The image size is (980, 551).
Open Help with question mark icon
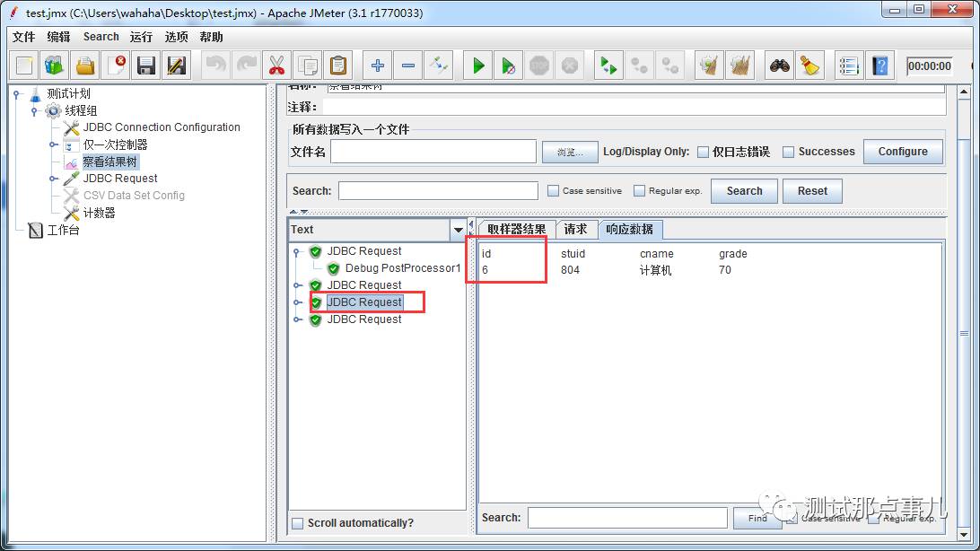(880, 66)
